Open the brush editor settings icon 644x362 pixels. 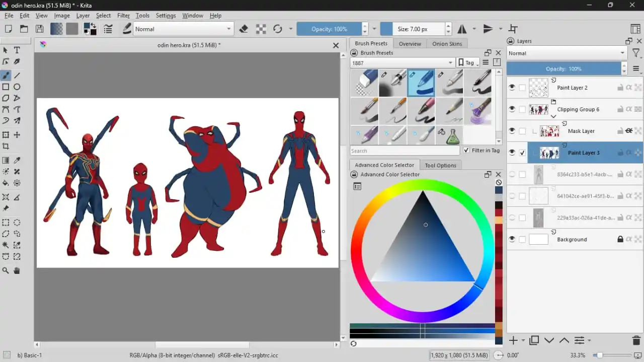click(108, 29)
